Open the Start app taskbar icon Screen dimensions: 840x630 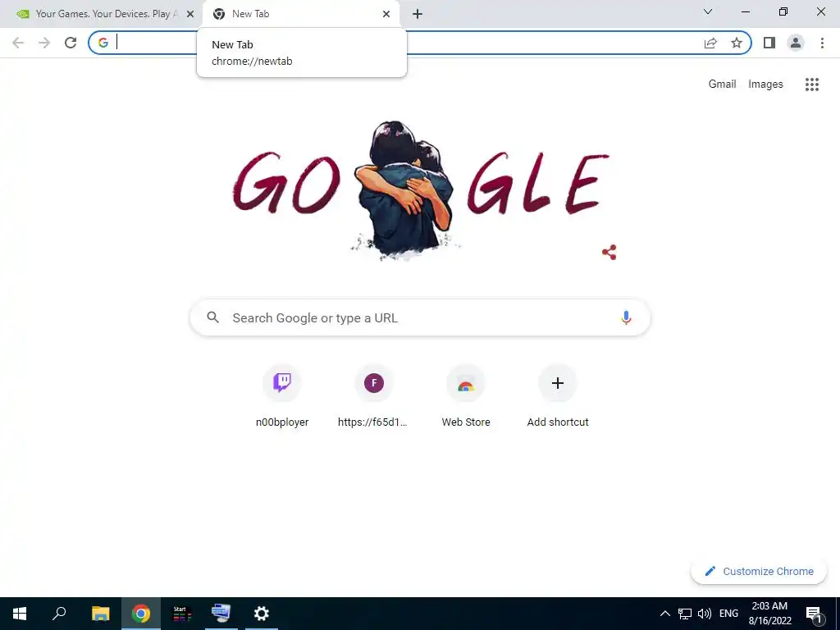(181, 614)
